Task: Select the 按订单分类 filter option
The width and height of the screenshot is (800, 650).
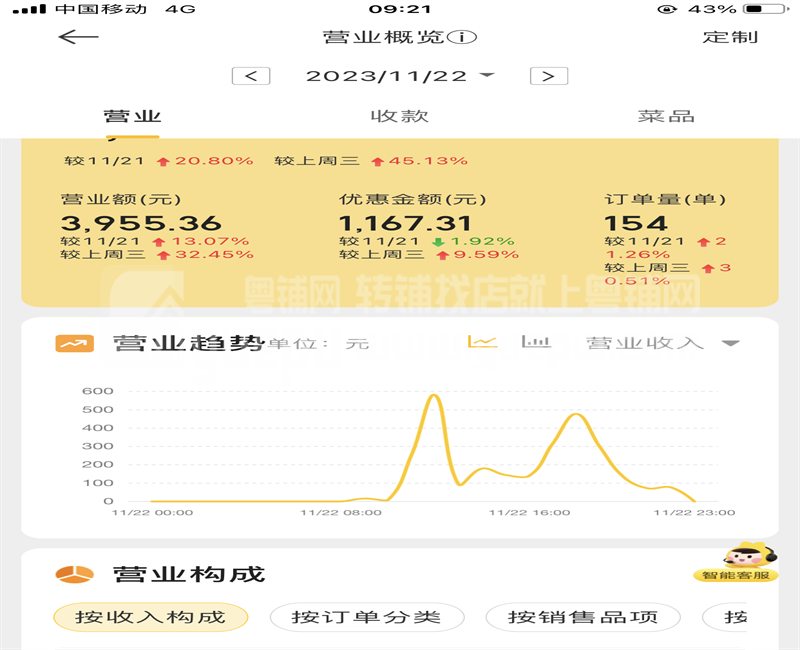Action: tap(366, 617)
